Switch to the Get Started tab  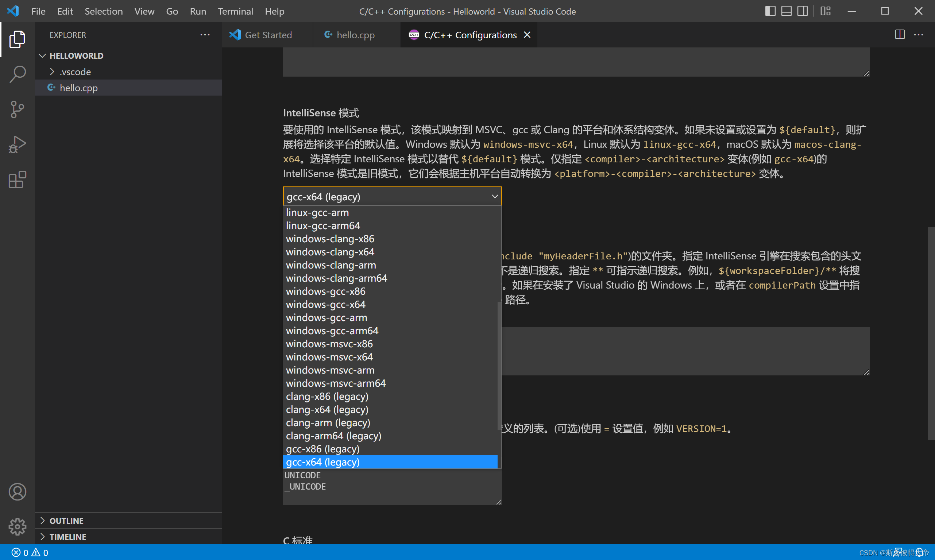(x=267, y=35)
